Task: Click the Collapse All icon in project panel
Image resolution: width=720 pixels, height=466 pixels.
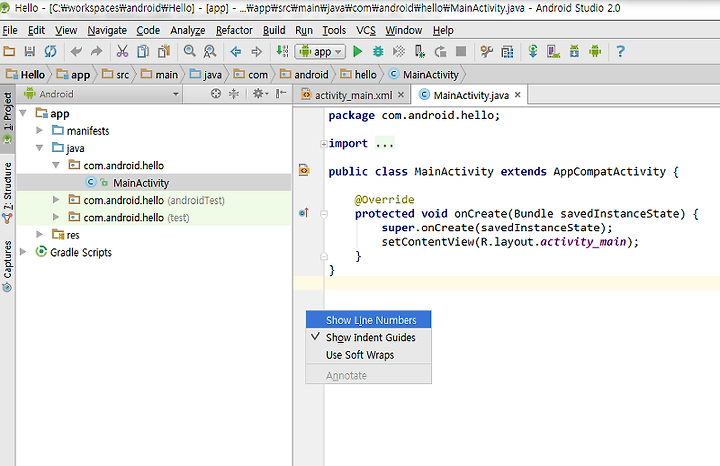Action: pos(234,94)
